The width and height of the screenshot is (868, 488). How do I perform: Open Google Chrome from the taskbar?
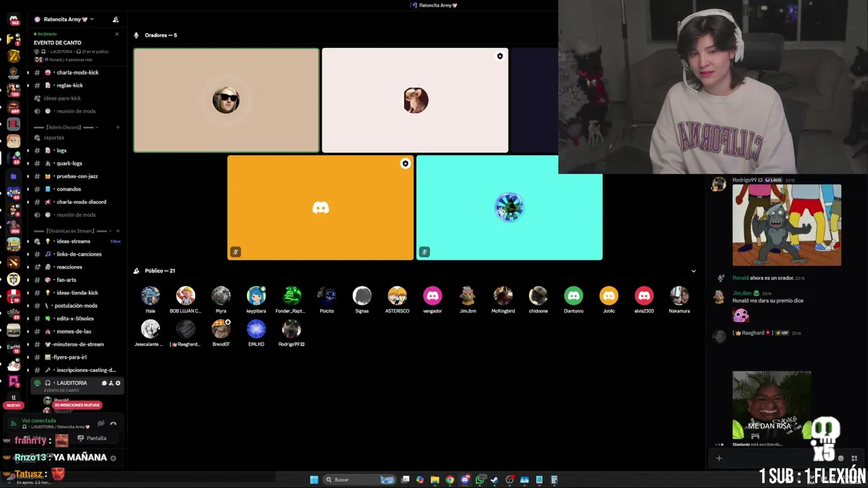click(450, 480)
